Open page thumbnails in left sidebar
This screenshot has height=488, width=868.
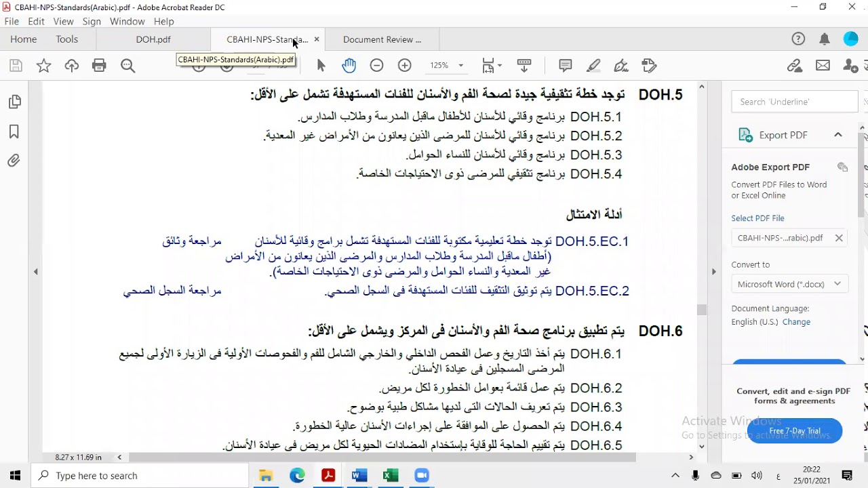click(14, 102)
